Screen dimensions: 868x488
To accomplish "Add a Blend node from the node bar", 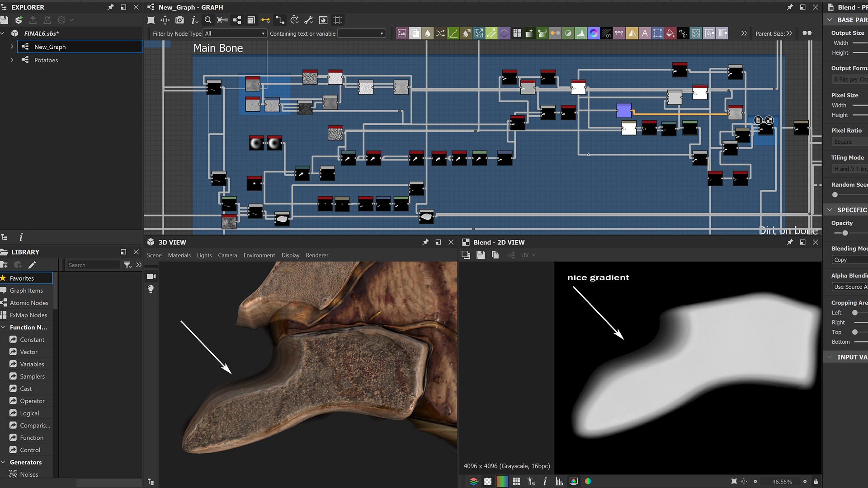I will click(x=415, y=33).
